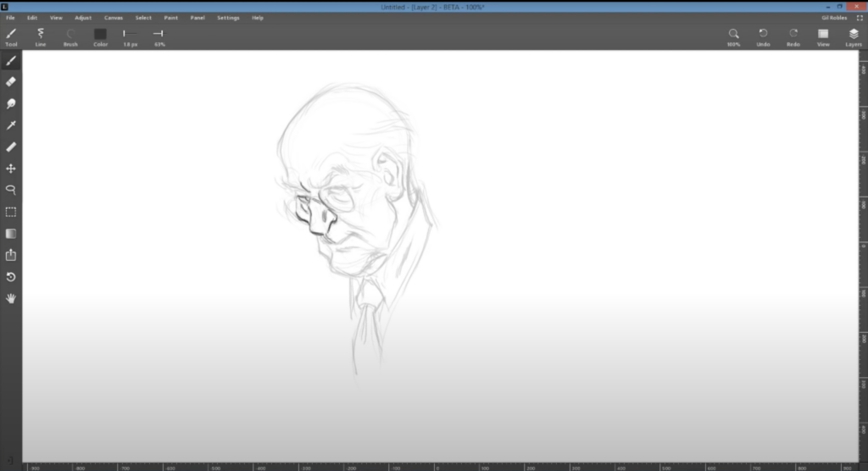
Task: Click the Redo button
Action: [793, 37]
